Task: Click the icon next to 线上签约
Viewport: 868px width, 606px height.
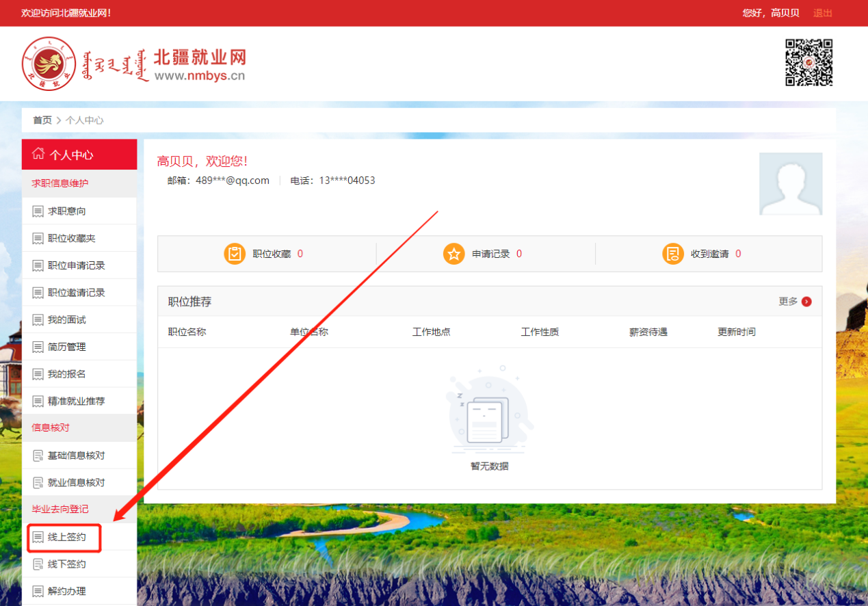Action: point(38,538)
